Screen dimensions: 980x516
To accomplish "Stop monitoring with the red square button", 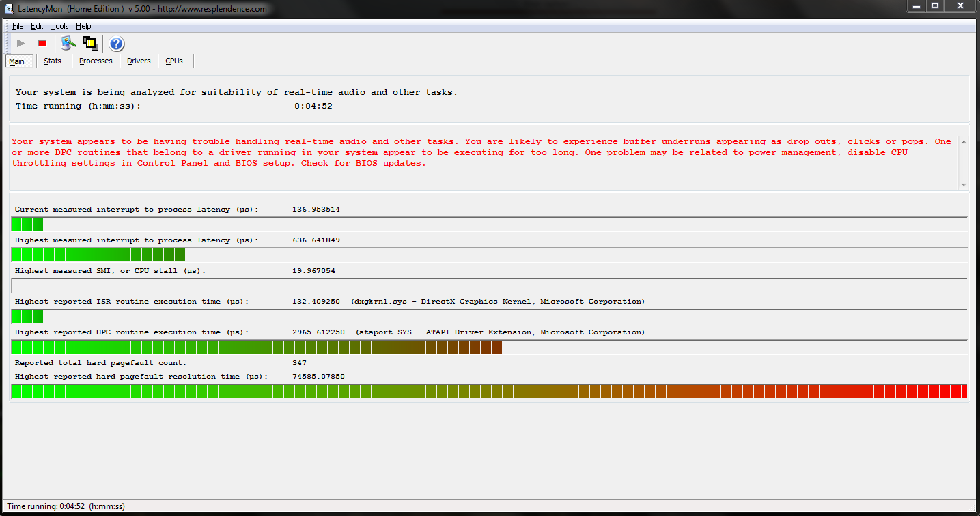I will tap(42, 44).
